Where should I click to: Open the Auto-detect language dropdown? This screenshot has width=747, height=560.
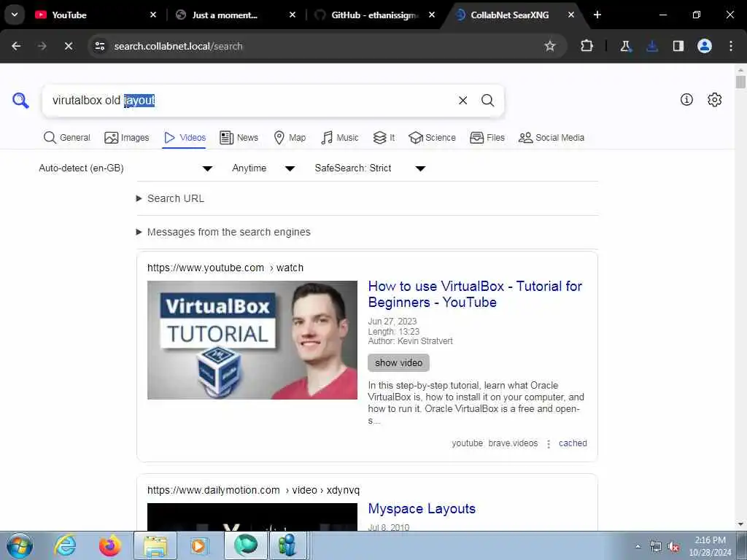[x=125, y=168]
